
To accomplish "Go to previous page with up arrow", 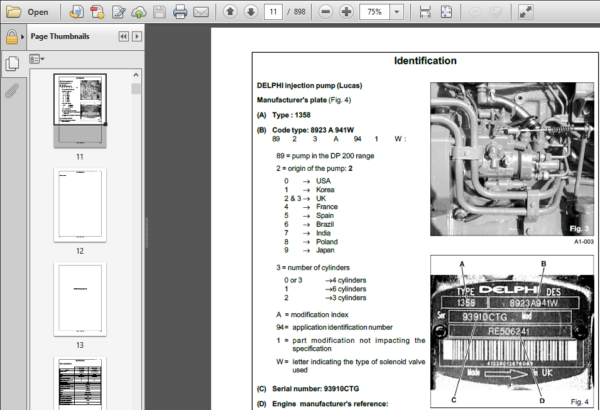I will (230, 12).
